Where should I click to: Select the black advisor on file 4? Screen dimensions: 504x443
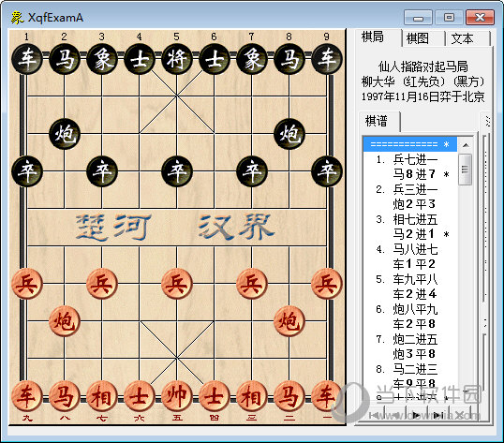[140, 59]
